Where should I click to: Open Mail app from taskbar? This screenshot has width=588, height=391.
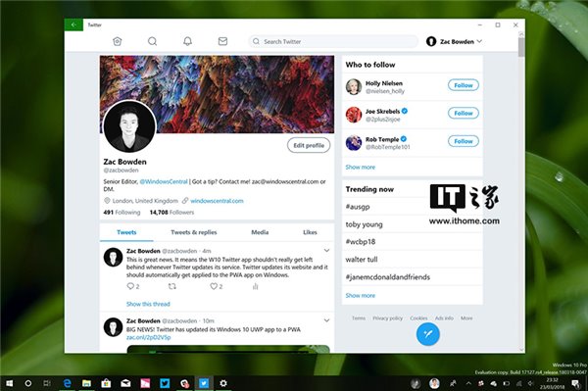pos(125,383)
